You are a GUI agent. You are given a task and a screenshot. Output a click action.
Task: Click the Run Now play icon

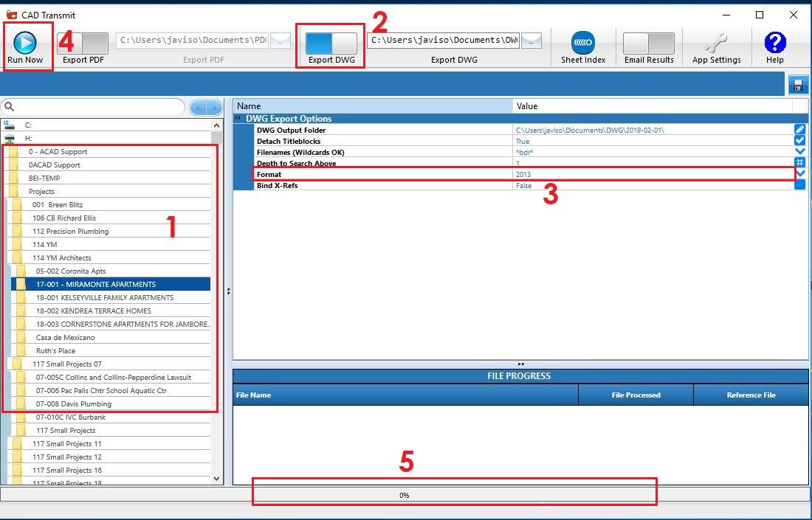click(x=25, y=43)
